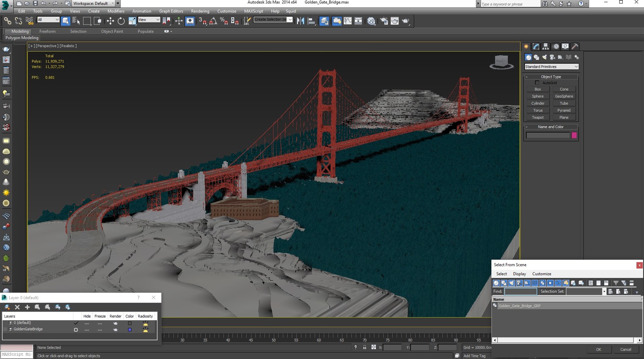
Task: Expand the GoldenGateBridge layer tree
Action: click(x=5, y=329)
